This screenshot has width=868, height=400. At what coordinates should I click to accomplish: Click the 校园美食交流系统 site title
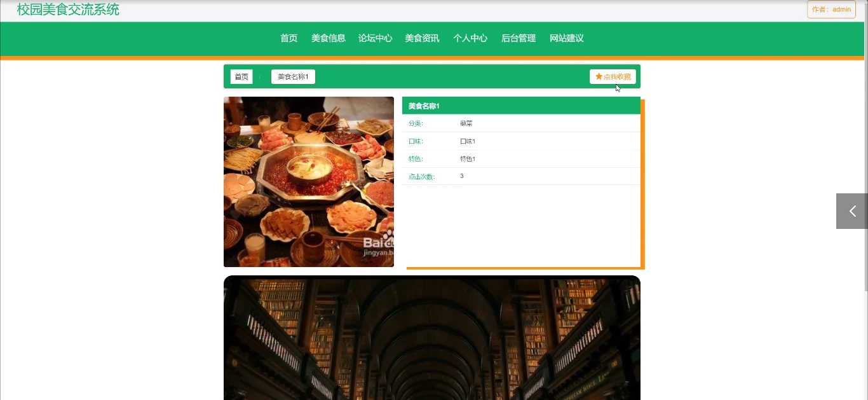[68, 10]
